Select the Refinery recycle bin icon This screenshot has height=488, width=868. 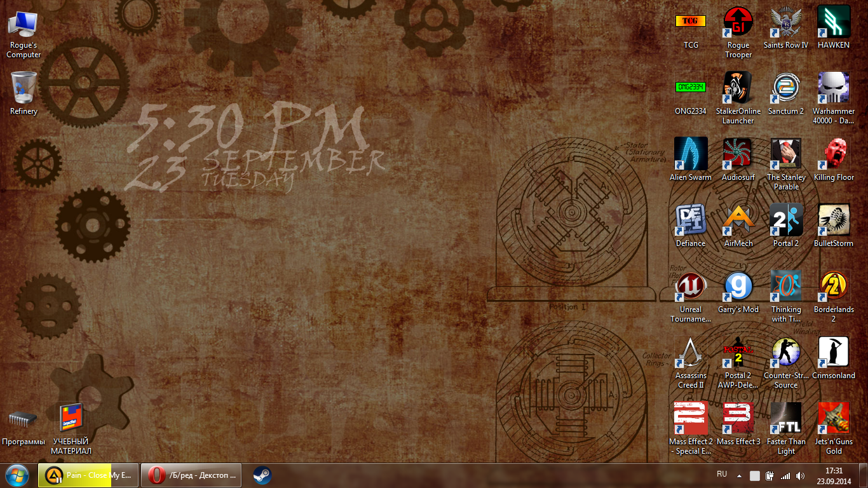tap(24, 93)
